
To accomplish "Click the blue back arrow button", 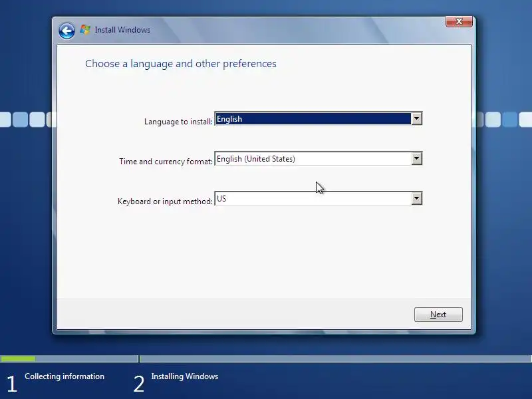I will (66, 31).
